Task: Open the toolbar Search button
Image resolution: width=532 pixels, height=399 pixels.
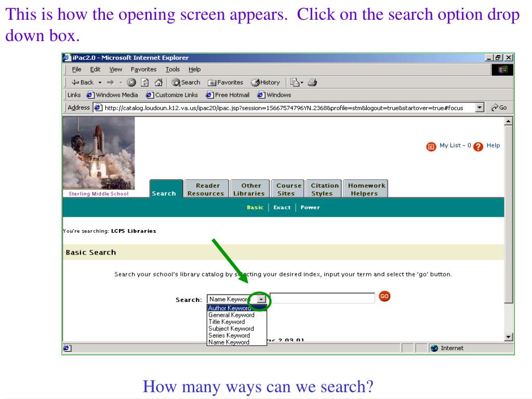Action: [185, 83]
